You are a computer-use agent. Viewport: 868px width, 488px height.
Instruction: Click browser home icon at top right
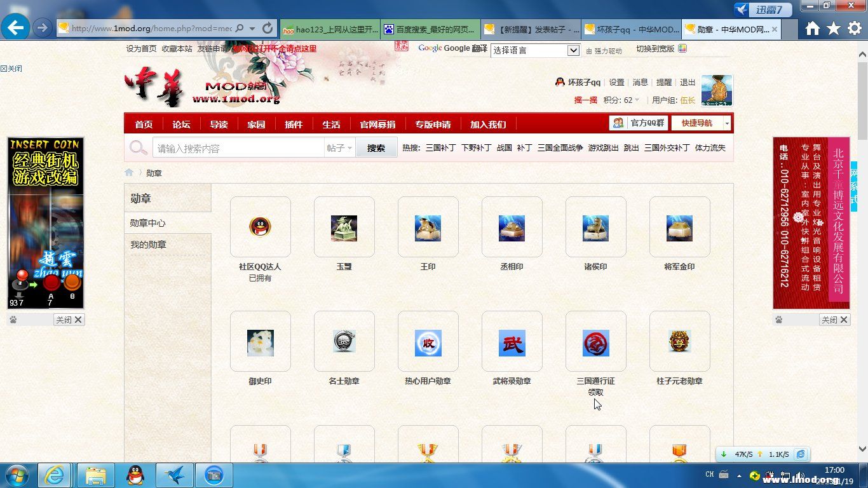click(812, 28)
